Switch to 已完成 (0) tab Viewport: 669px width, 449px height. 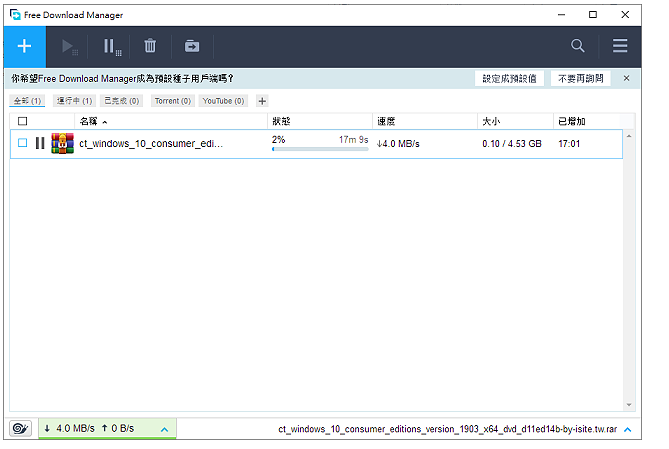(x=122, y=101)
